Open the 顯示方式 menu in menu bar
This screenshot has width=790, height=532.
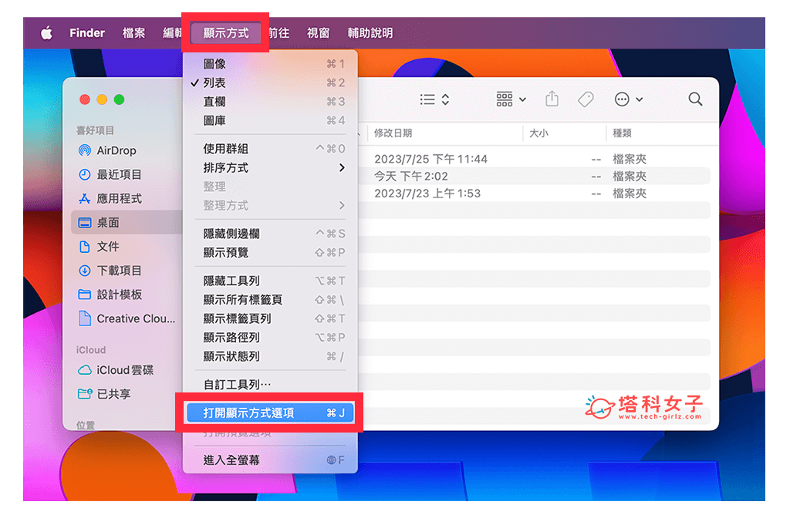coord(225,33)
